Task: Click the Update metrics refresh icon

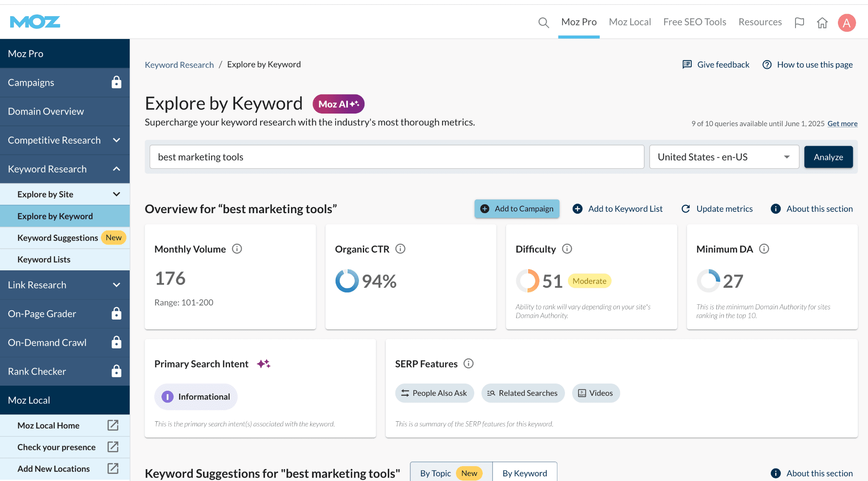Action: 686,209
